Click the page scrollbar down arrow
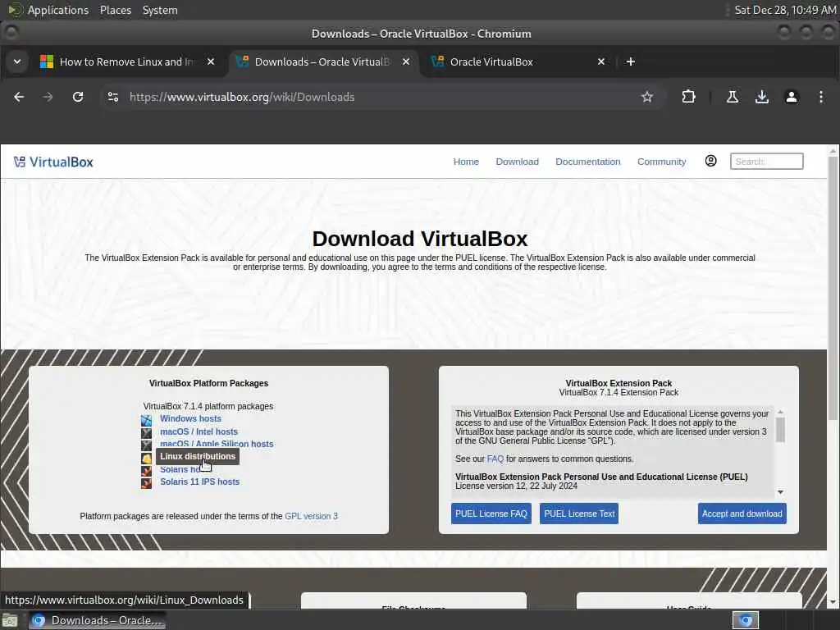840x630 pixels. click(x=833, y=602)
